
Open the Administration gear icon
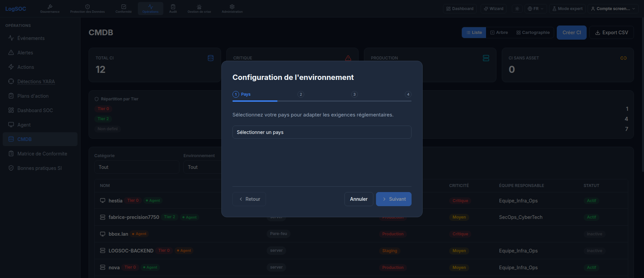(232, 7)
